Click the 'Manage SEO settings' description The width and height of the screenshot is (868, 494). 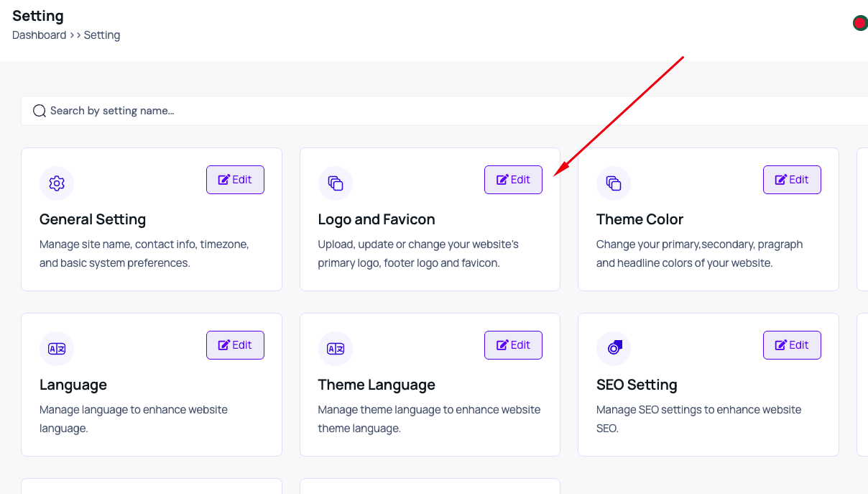point(698,419)
